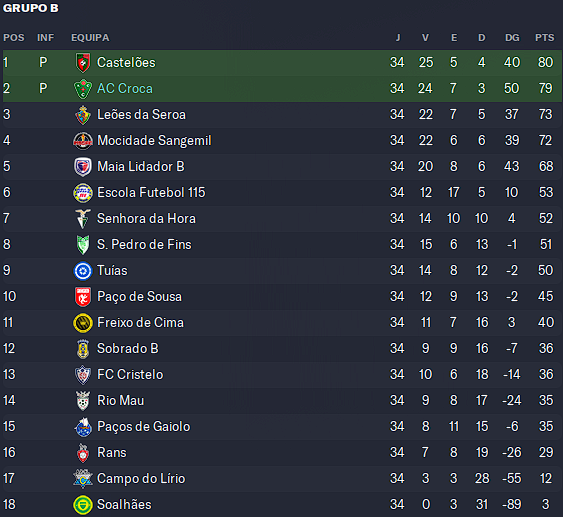
Task: Select the Tuías blue circular crest
Action: click(83, 271)
